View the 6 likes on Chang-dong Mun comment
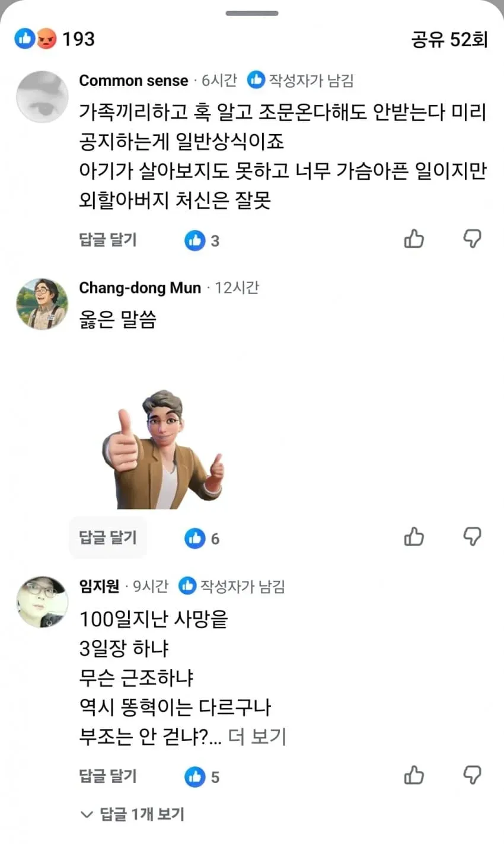504x844 pixels. [202, 539]
